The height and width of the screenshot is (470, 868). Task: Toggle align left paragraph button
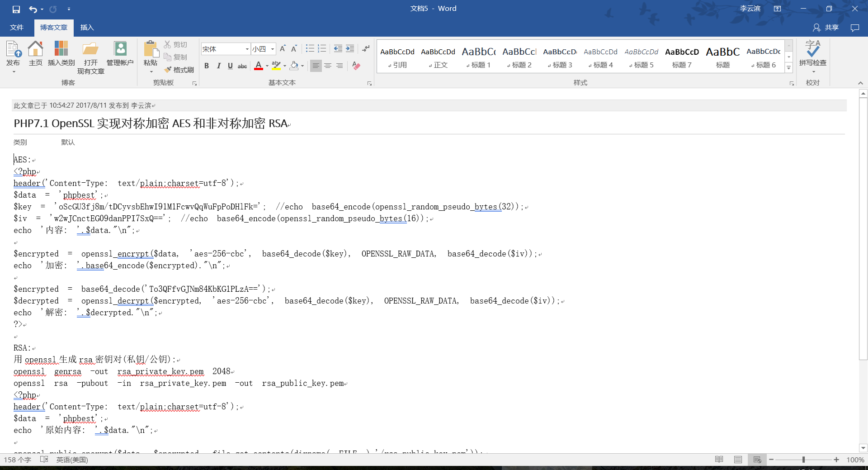pos(316,66)
